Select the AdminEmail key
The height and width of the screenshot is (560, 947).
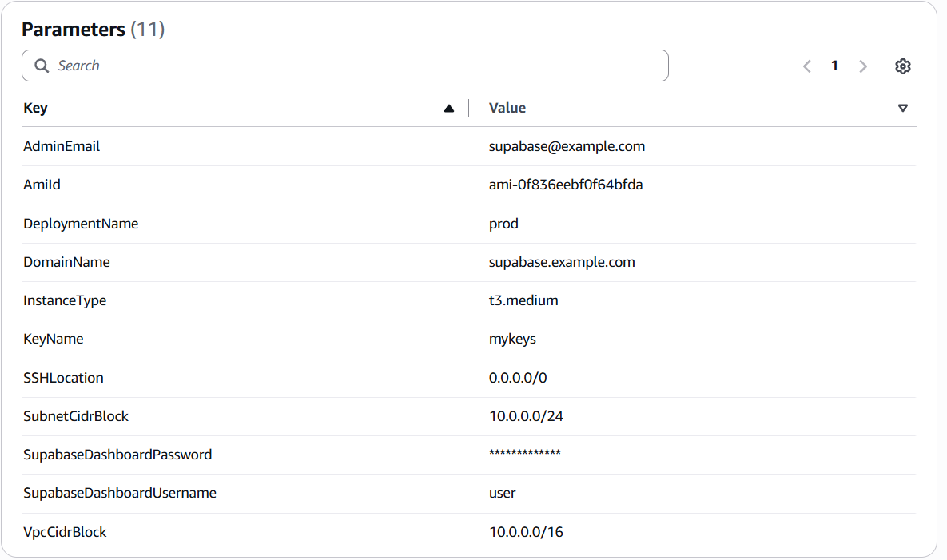[62, 146]
